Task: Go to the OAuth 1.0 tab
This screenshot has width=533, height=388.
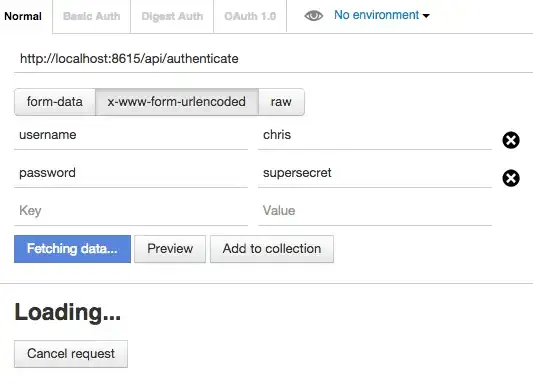Action: coord(250,16)
